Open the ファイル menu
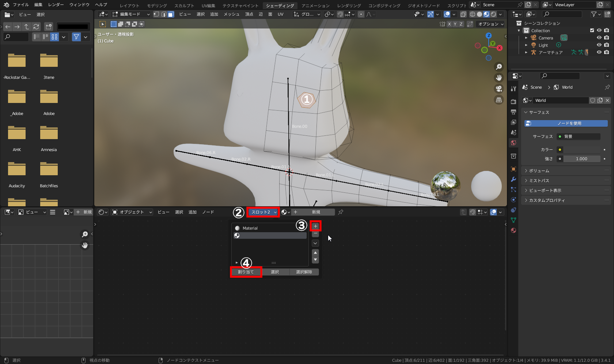 (x=21, y=5)
